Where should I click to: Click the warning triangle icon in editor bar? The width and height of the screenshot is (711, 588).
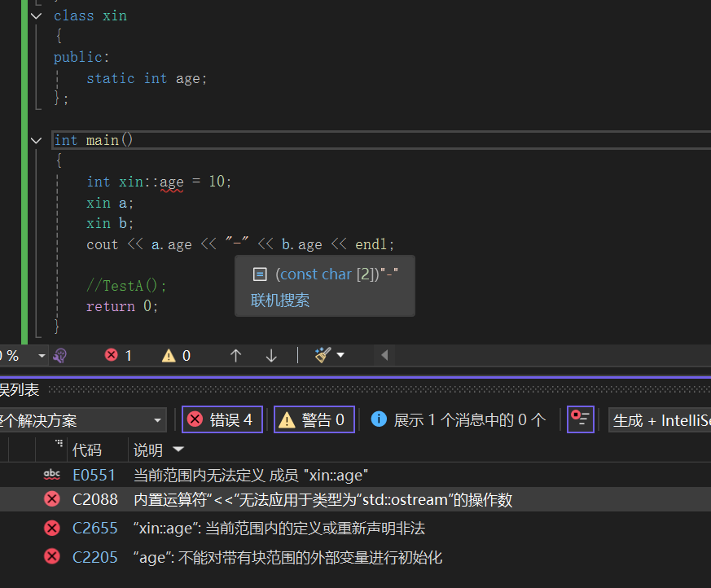click(169, 355)
